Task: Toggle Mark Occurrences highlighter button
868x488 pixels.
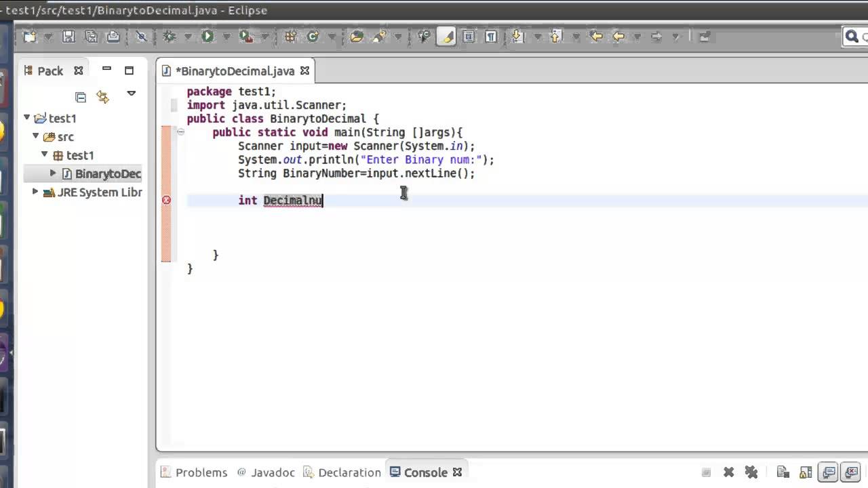Action: [x=446, y=37]
